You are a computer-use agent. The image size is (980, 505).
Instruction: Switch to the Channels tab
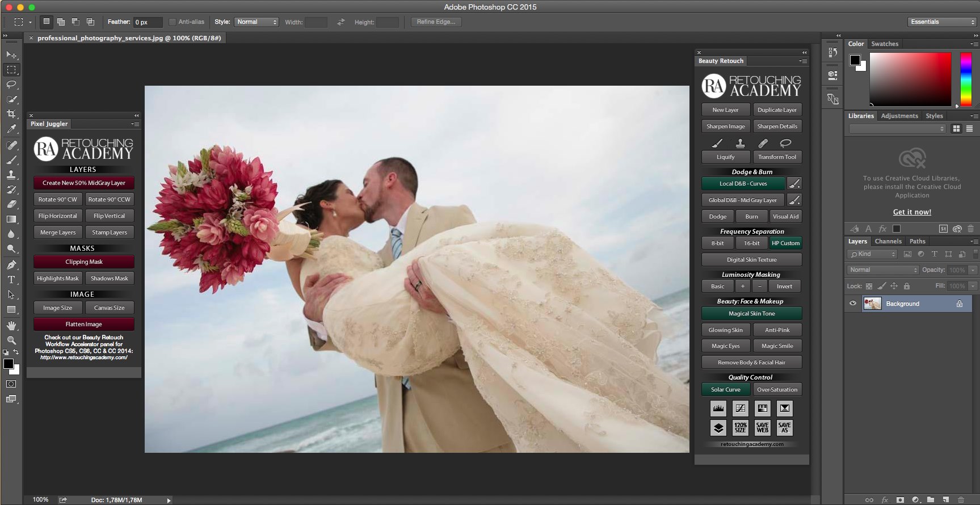888,241
